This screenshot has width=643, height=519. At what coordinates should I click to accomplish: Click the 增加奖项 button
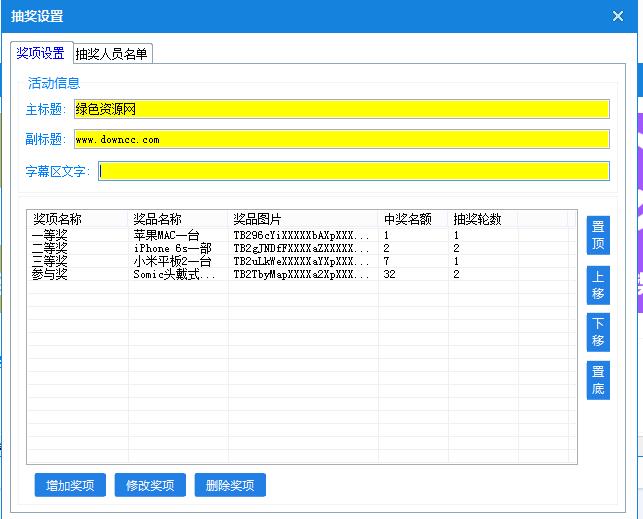70,486
